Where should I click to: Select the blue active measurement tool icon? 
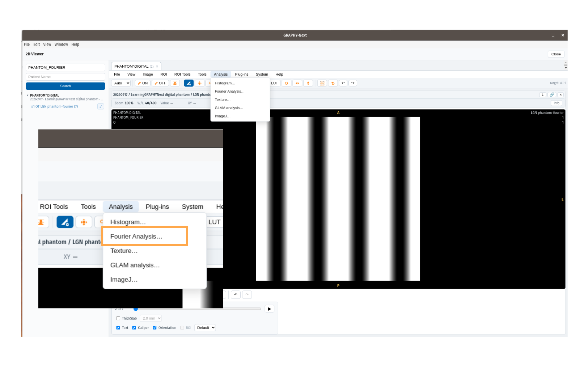click(x=189, y=83)
